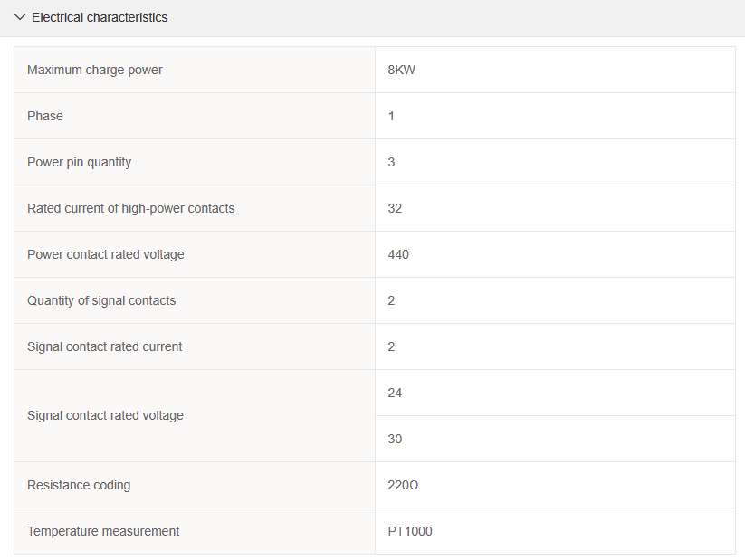Select the Maximum charge power label
745x560 pixels.
point(95,70)
